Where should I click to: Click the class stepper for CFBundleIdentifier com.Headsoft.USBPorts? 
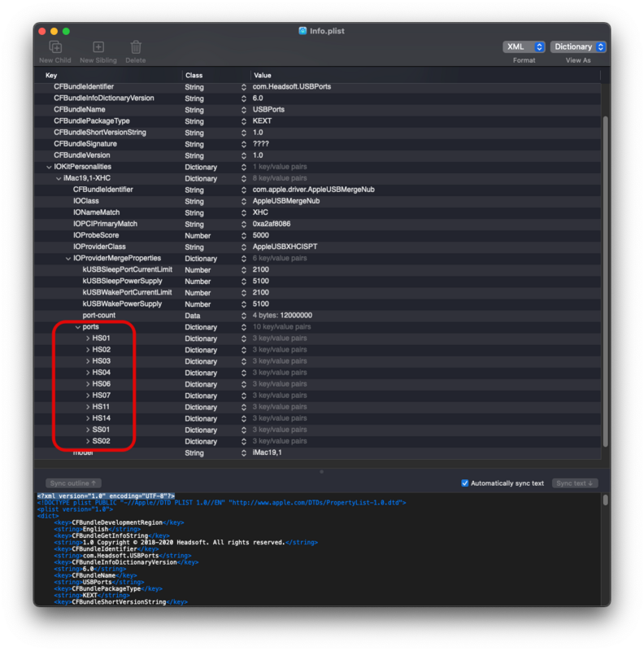[x=244, y=87]
